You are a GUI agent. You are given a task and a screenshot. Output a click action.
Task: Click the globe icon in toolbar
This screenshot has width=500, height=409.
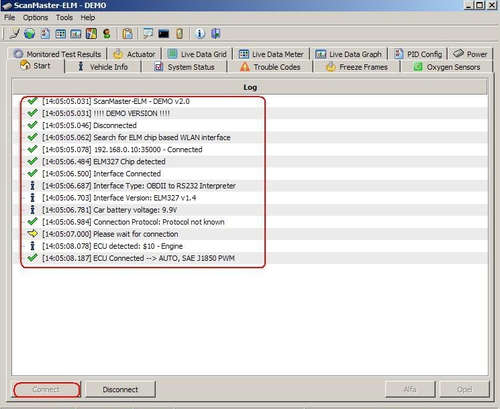[29, 34]
